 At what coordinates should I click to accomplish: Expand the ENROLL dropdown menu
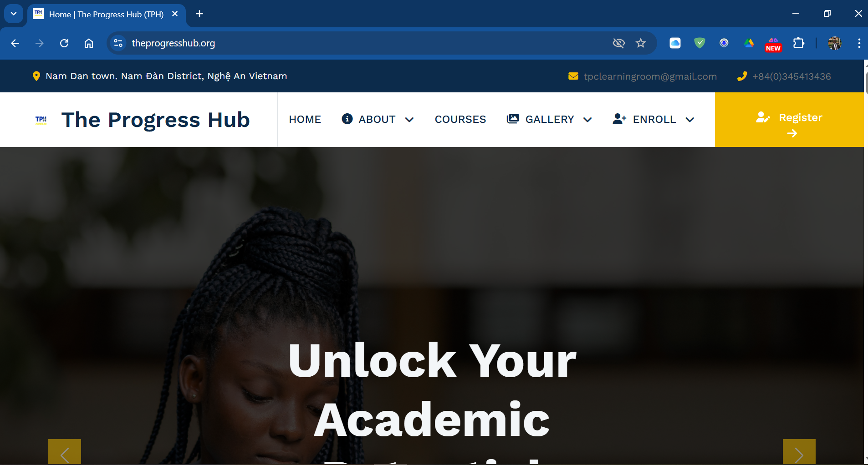click(654, 119)
